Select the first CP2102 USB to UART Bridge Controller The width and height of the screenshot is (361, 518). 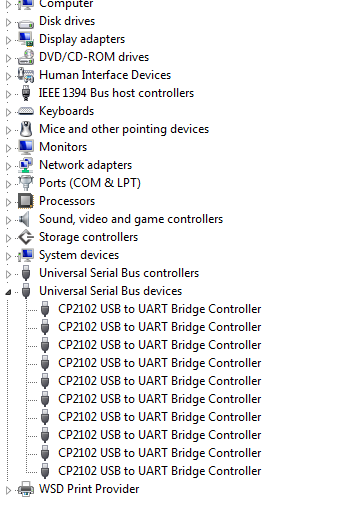click(x=160, y=309)
